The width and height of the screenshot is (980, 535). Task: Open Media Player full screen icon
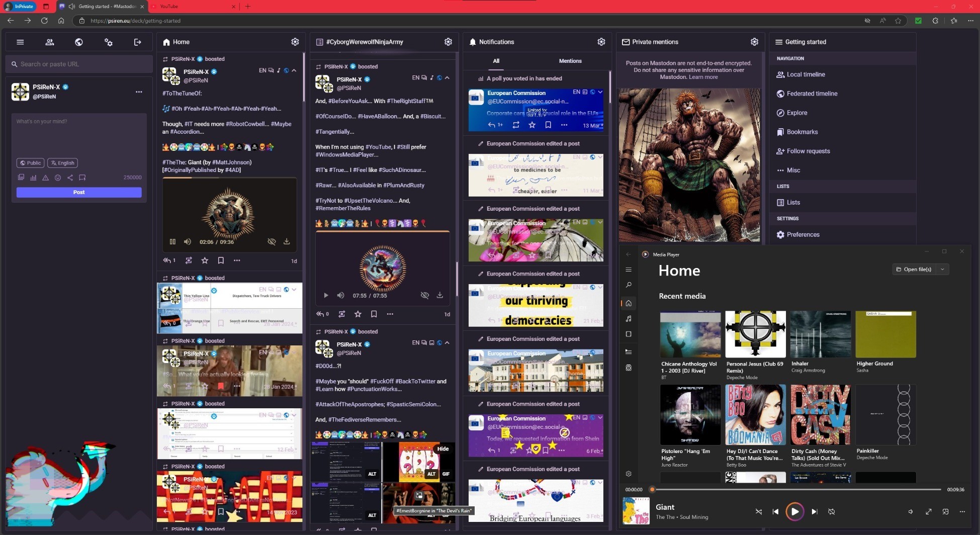[x=929, y=511]
